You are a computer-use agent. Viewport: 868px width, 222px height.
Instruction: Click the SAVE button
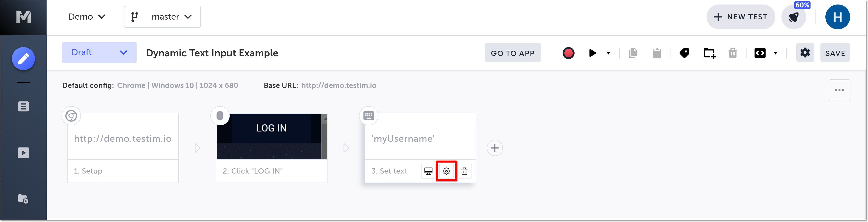point(835,53)
